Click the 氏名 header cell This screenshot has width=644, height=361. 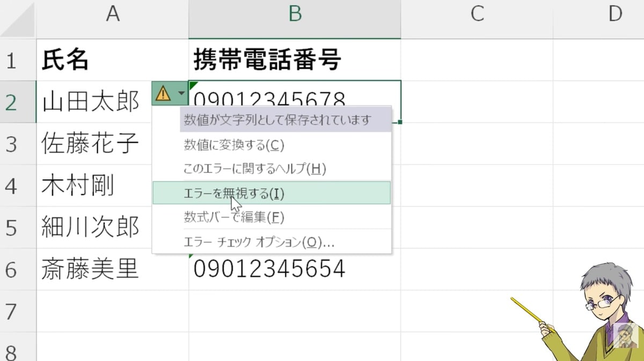[112, 60]
